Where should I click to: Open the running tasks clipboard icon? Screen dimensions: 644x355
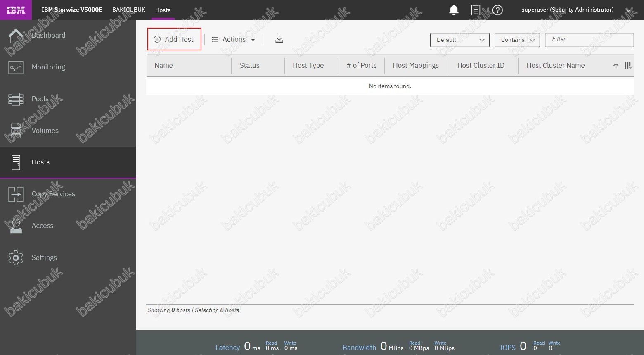[476, 10]
